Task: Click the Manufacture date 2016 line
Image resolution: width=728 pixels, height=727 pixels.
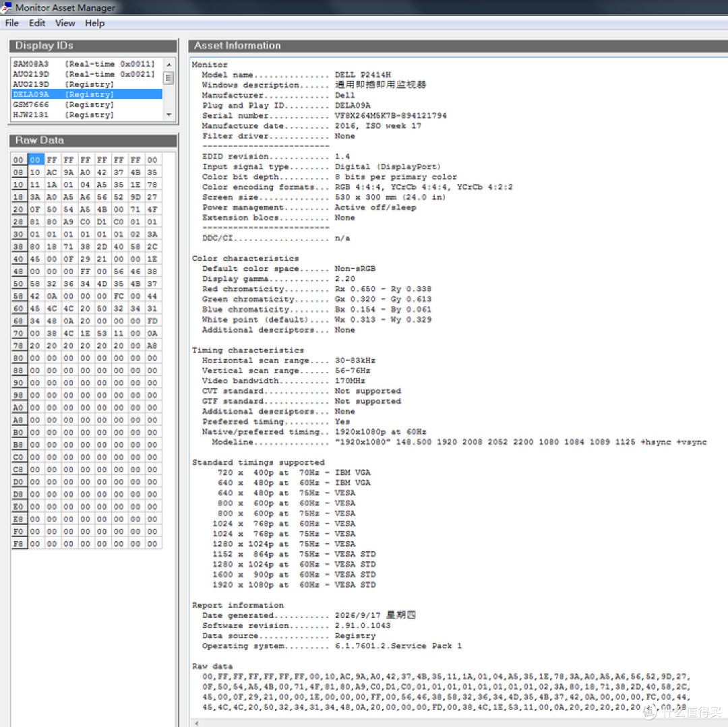Action: coord(311,126)
